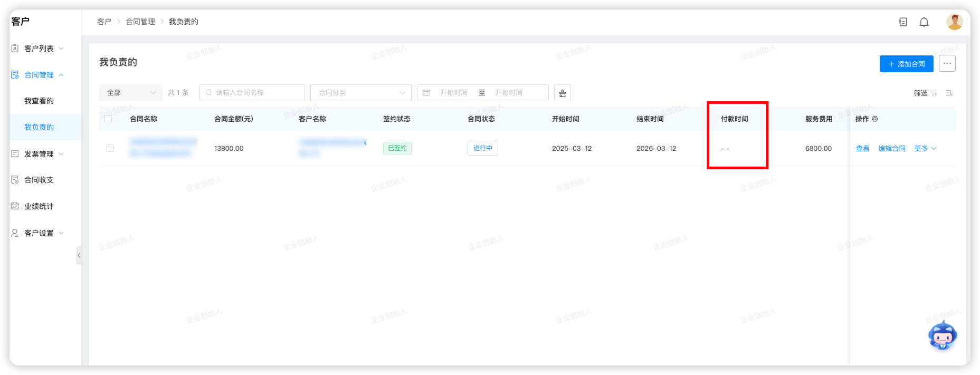Click the 客户名称 column header
Image resolution: width=980 pixels, height=375 pixels.
coord(312,119)
